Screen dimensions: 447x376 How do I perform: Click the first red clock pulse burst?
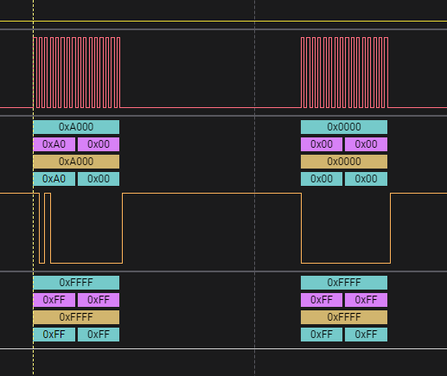[77, 72]
